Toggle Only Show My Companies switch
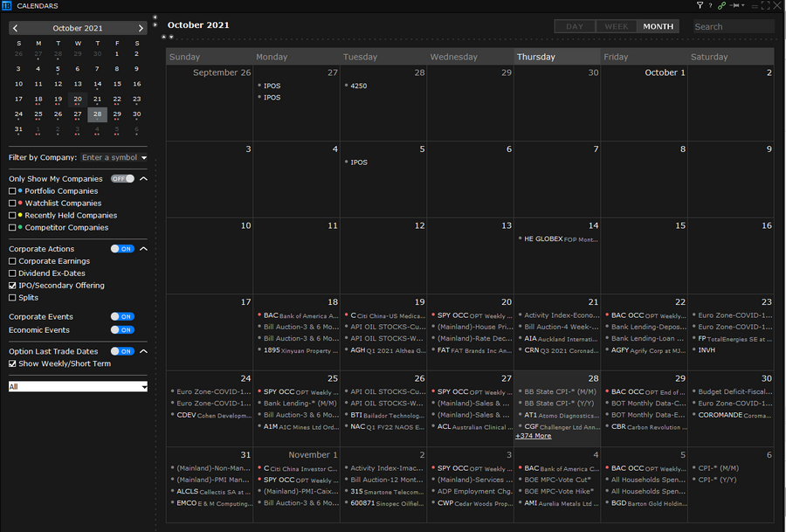 pyautogui.click(x=123, y=178)
